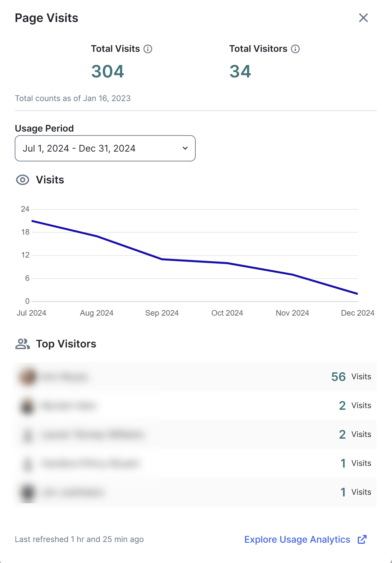Click the Last refreshed timestamp text
This screenshot has width=392, height=563.
(x=79, y=539)
